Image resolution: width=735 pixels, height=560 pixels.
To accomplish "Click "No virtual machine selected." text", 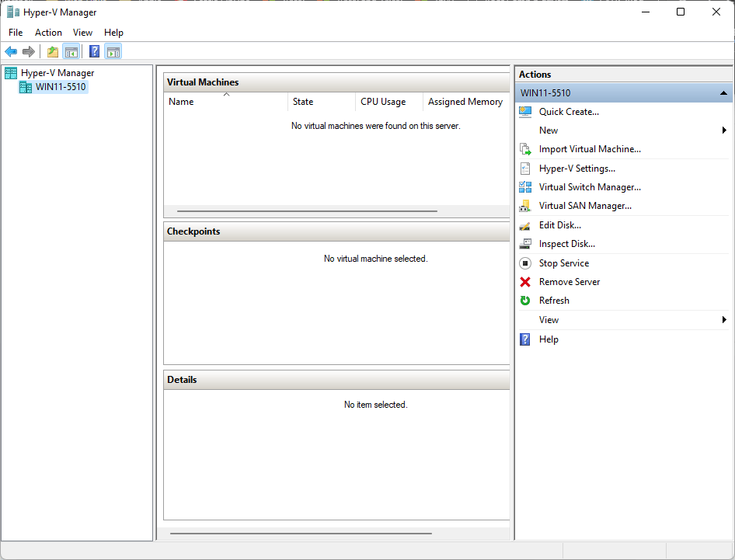I will (x=375, y=259).
